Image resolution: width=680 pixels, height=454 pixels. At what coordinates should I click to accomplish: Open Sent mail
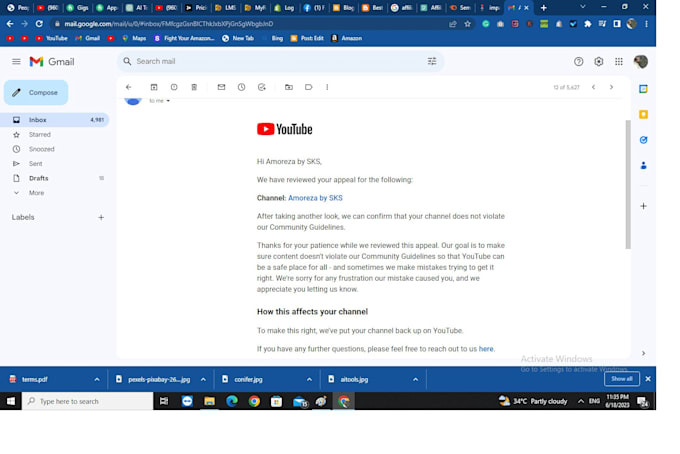[x=36, y=163]
